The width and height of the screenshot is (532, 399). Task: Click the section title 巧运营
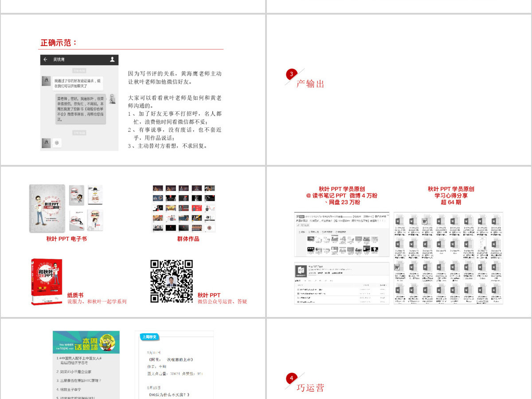(x=310, y=387)
